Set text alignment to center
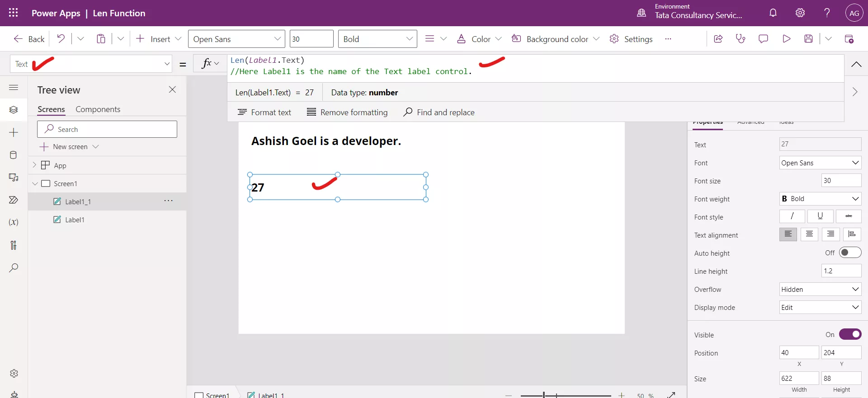The height and width of the screenshot is (398, 868). pos(809,234)
